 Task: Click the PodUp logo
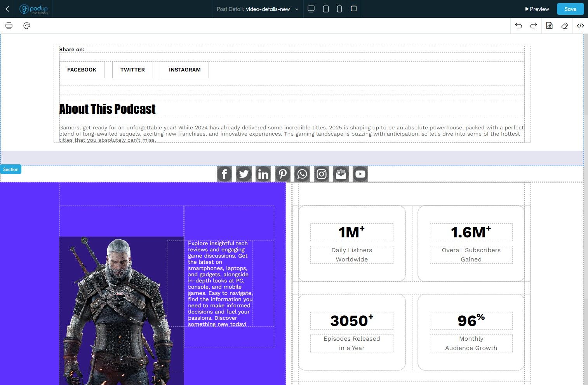click(33, 9)
